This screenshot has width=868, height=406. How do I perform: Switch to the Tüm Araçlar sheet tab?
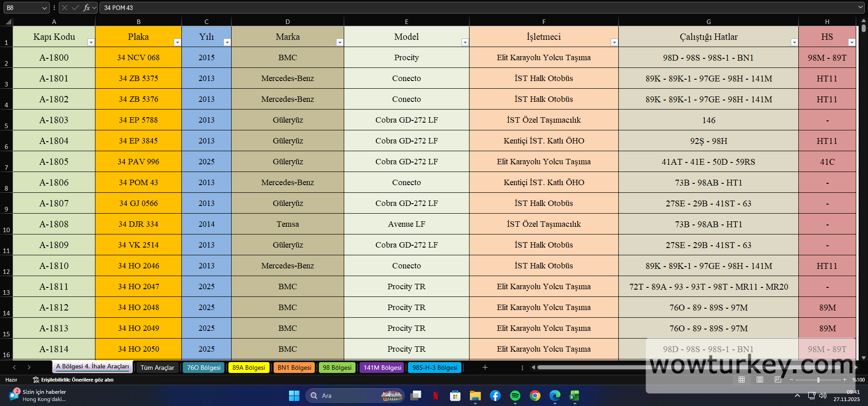point(157,368)
